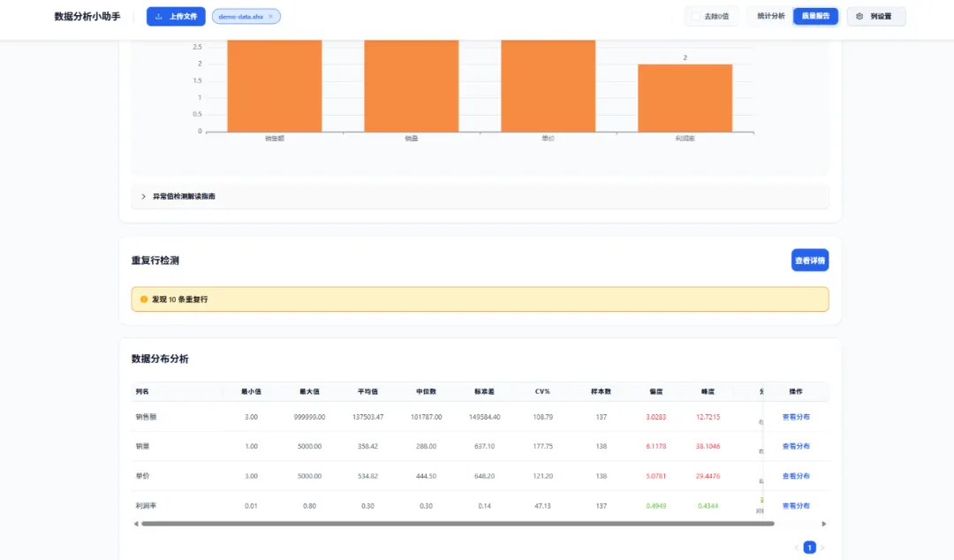The width and height of the screenshot is (954, 560).
Task: Click the upload icon in 上传文件 button
Action: pos(159,17)
